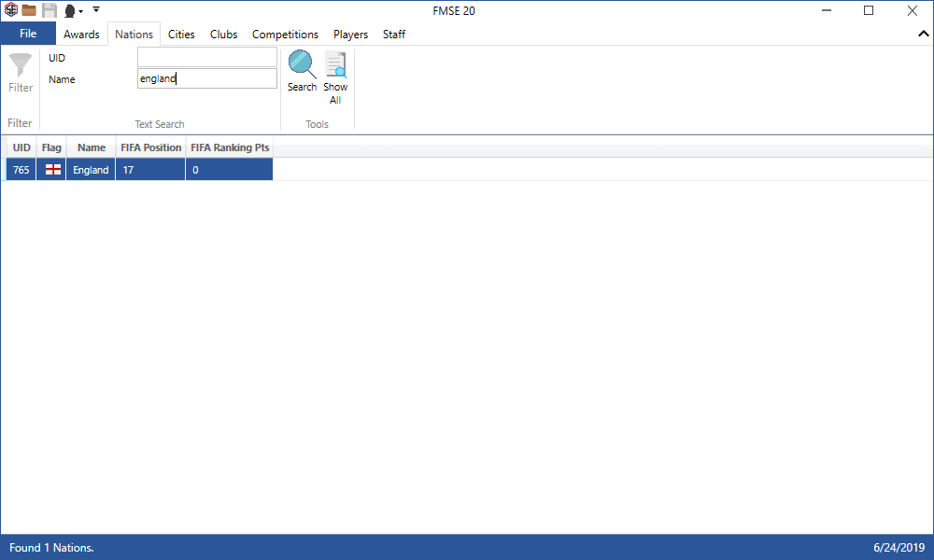Click the open folder icon in quick access toolbar
This screenshot has height=560, width=934.
tap(30, 10)
